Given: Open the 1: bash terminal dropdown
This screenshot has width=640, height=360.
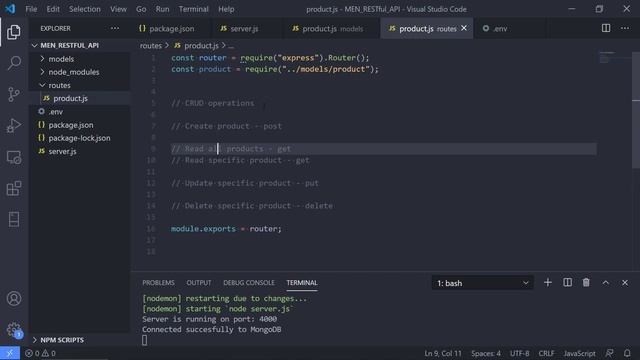Looking at the screenshot, I should [x=482, y=283].
